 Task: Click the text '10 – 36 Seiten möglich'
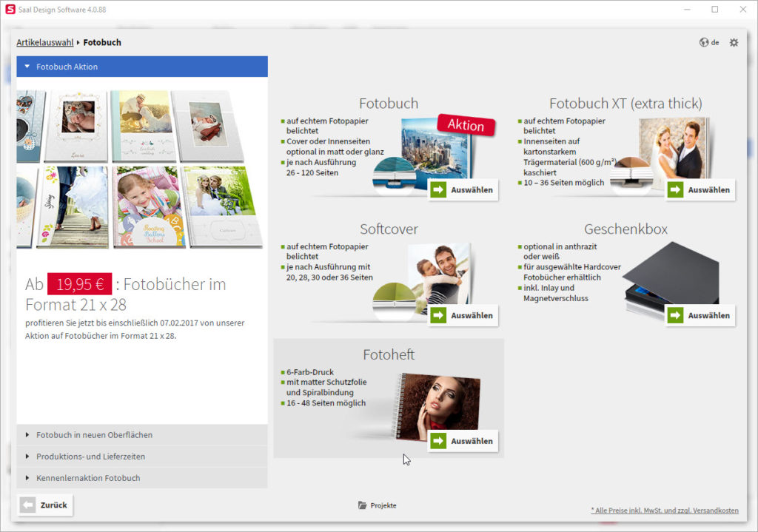(563, 183)
